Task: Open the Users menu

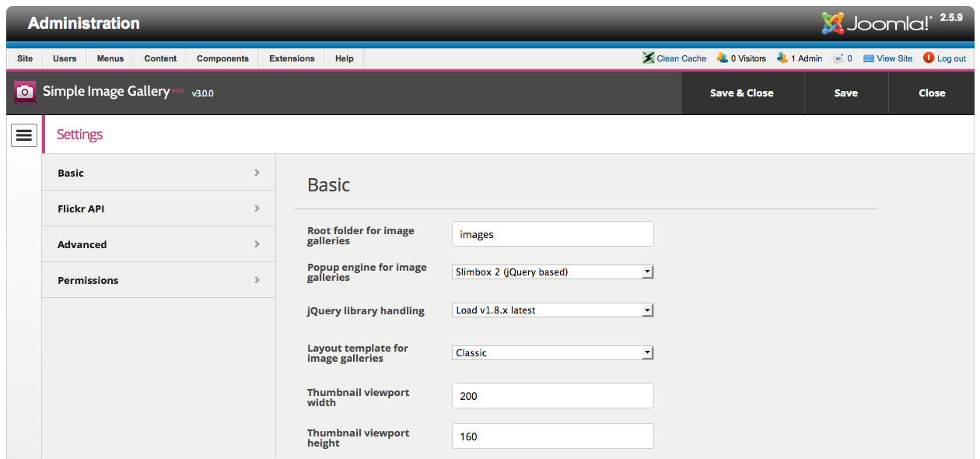Action: click(x=65, y=58)
